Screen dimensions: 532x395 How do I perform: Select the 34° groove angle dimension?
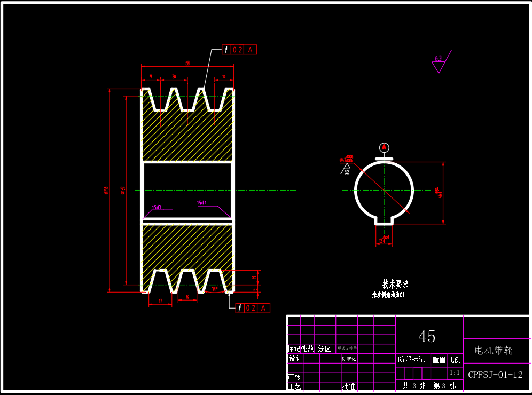pos(215,289)
